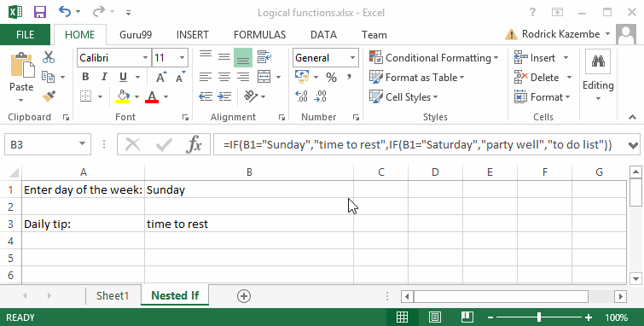Apply Accounting Number Format icon
The width and height of the screenshot is (644, 326).
[302, 77]
